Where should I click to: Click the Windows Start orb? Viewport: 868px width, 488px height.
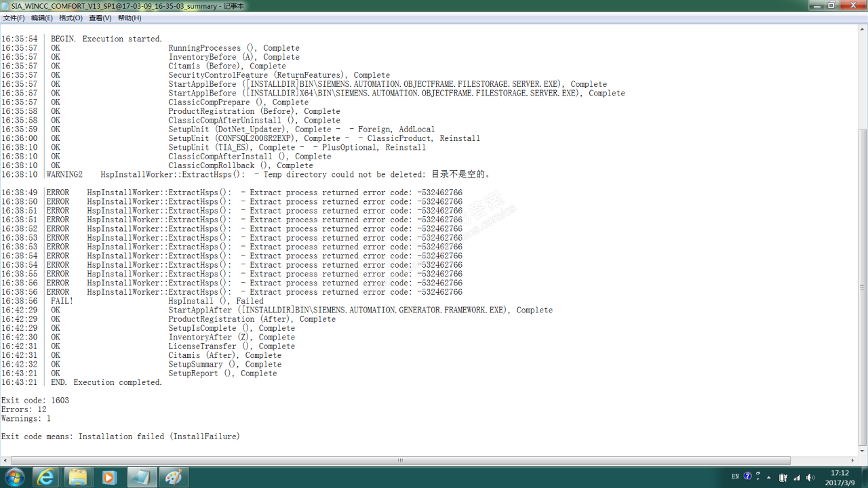pos(14,477)
